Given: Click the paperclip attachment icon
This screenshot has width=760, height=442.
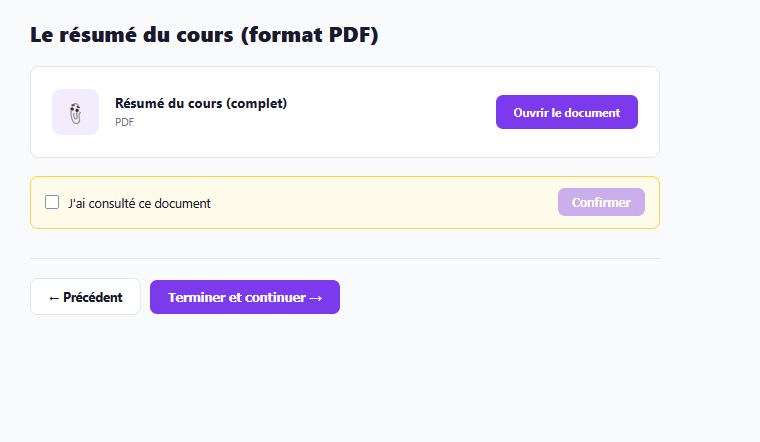Looking at the screenshot, I should click(75, 113).
